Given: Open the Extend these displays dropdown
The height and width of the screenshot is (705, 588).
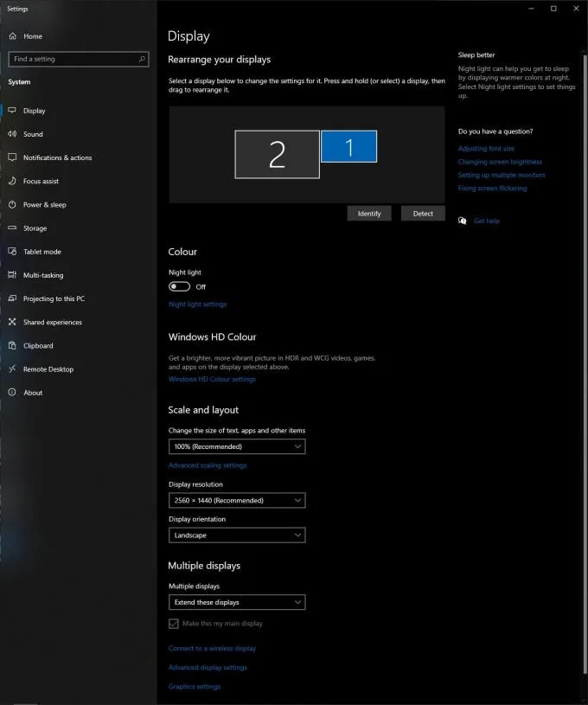Looking at the screenshot, I should (237, 602).
